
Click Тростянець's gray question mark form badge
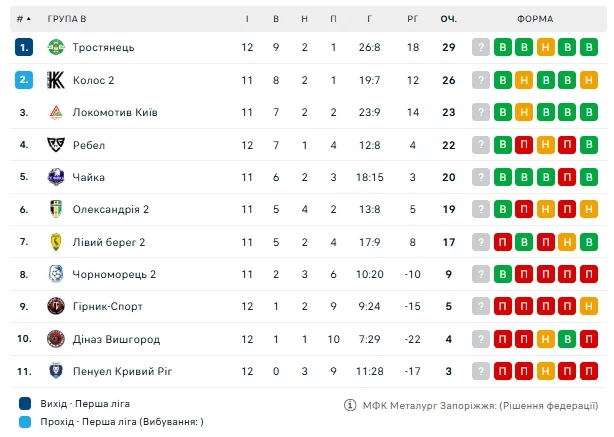tap(481, 47)
